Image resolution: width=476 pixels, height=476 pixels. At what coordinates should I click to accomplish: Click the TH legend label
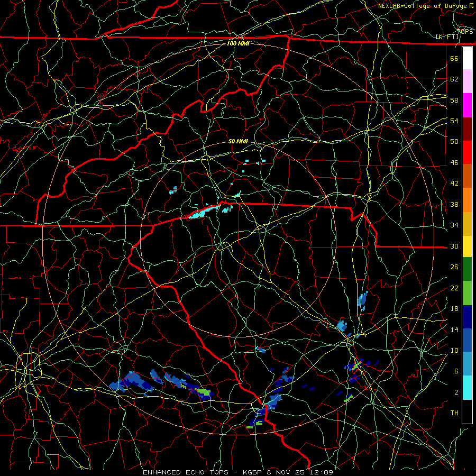(x=454, y=413)
